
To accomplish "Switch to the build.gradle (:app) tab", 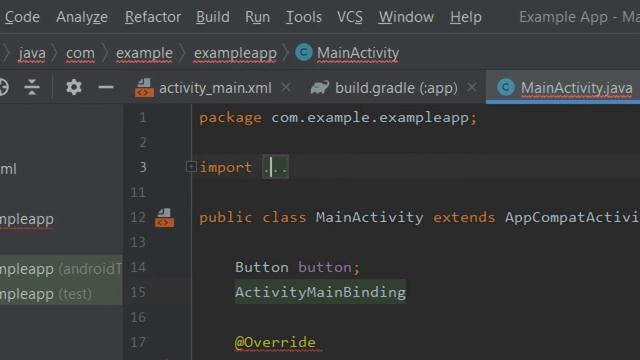I will 396,88.
